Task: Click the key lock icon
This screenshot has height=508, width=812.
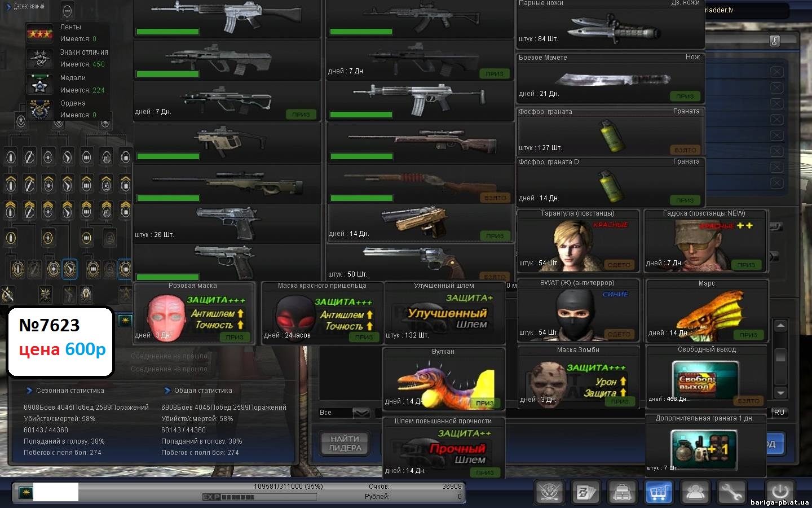Action: (x=775, y=41)
